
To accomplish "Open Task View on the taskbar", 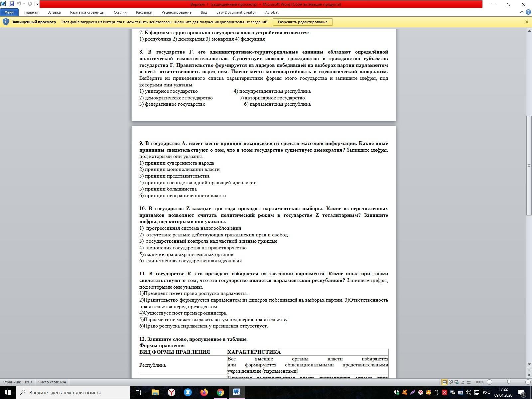I will (138, 392).
